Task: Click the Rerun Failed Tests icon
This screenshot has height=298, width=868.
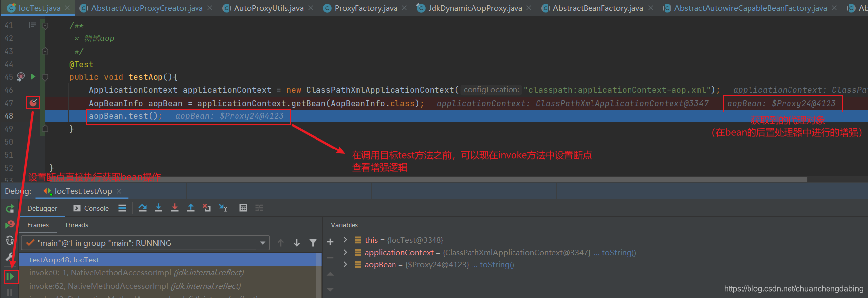Action: [10, 224]
